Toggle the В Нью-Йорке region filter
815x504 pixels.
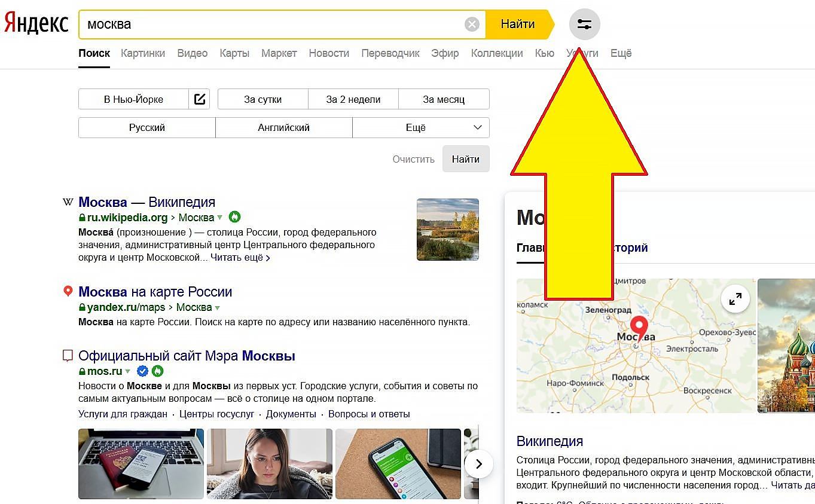point(133,99)
